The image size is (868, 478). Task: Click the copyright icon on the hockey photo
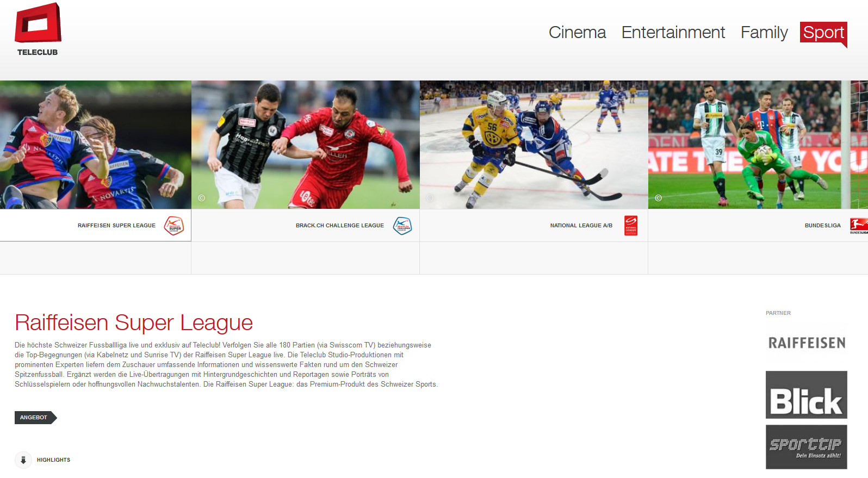tap(430, 198)
